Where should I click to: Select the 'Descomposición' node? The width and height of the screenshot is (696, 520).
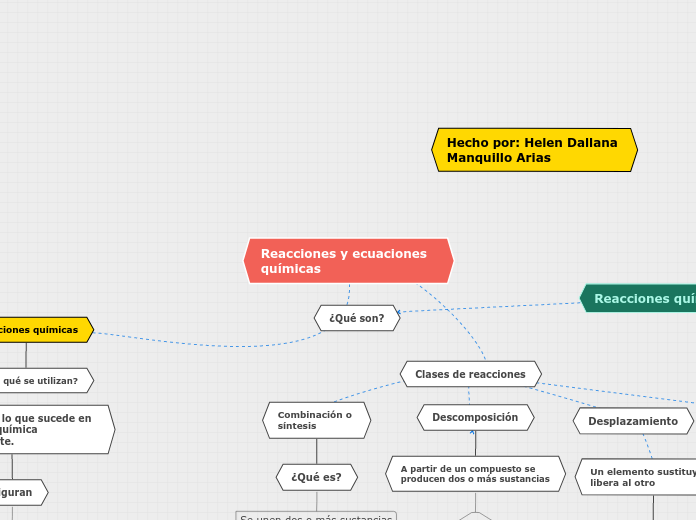tap(475, 417)
